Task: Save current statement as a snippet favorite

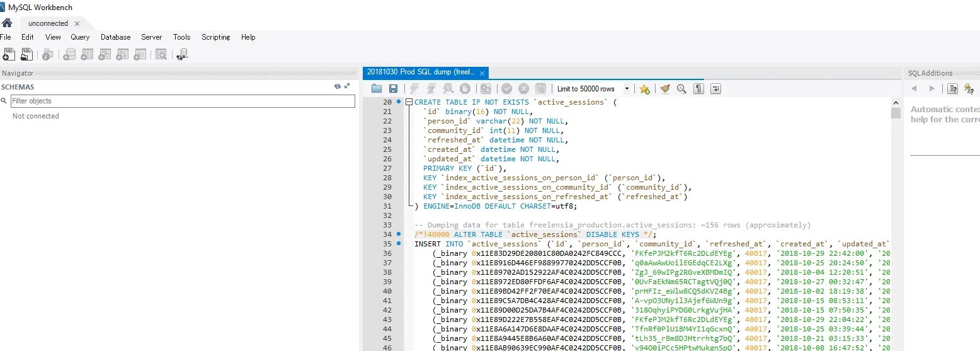Action: point(644,89)
